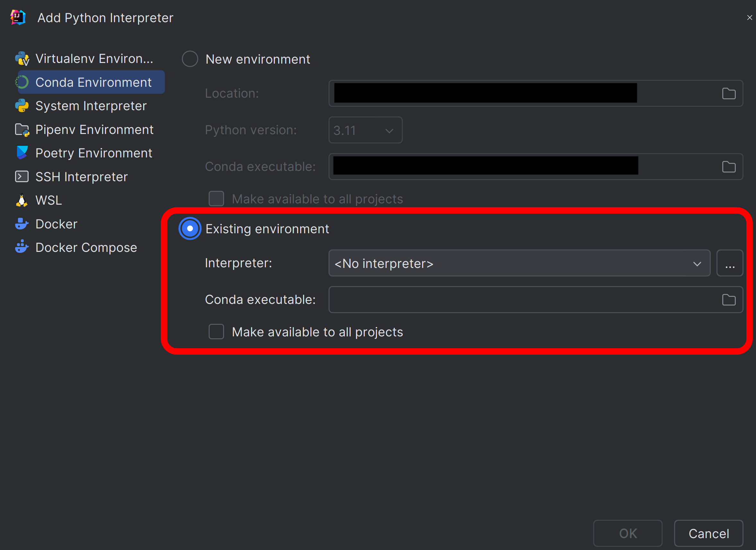Select the New environment radio button

click(190, 59)
